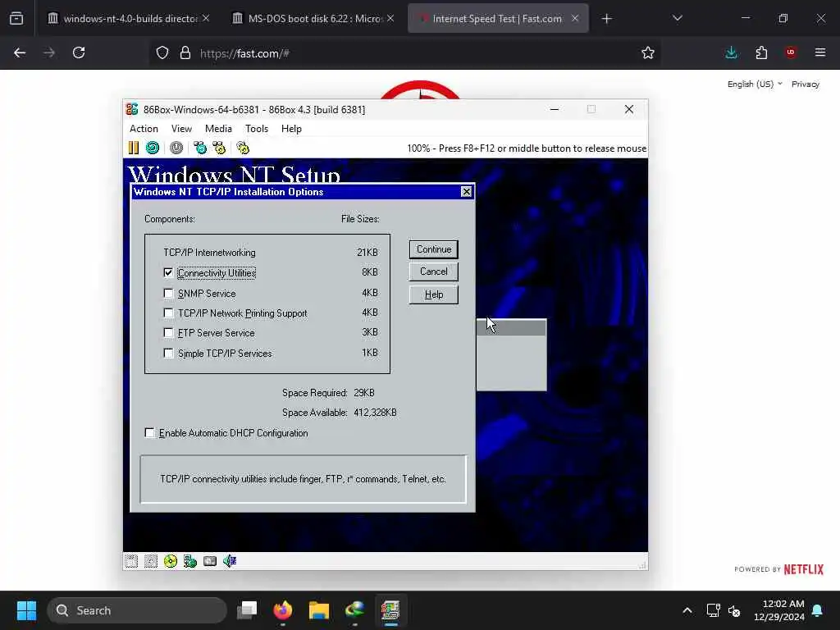Click the sound speaker status icon
This screenshot has height=630, width=840.
[x=230, y=561]
